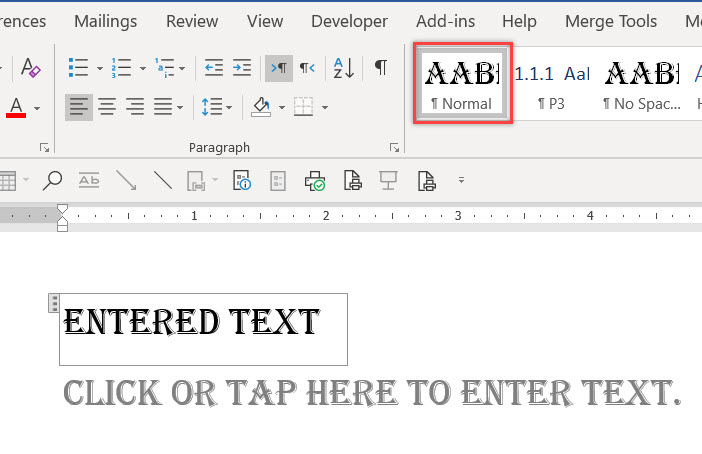Click the Clear All Formatting icon

30,68
